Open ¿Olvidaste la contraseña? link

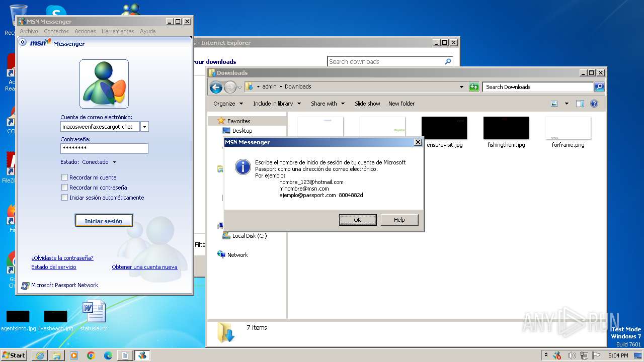[62, 258]
